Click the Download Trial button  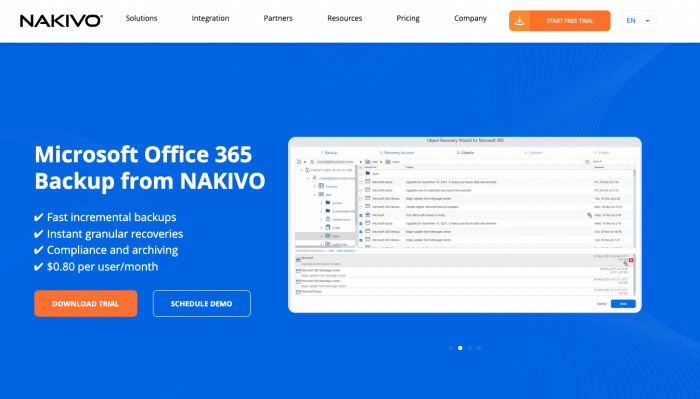pyautogui.click(x=86, y=303)
